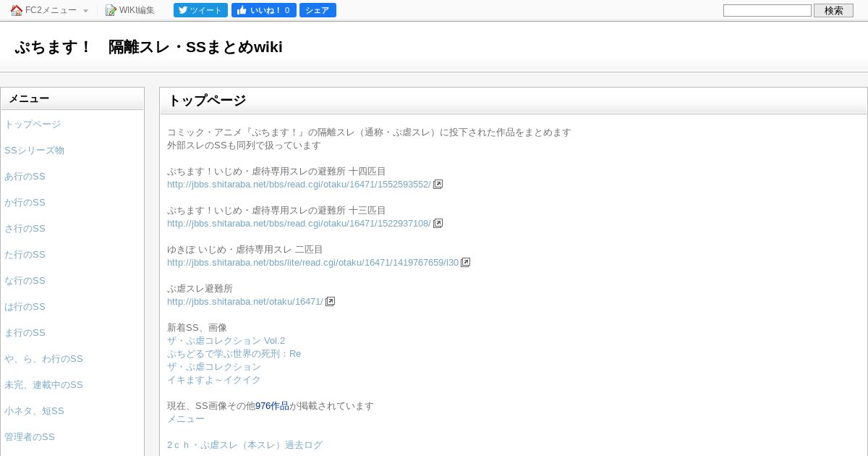The image size is (868, 456).
Task: Open メニュー link in main content
Action: (x=186, y=419)
